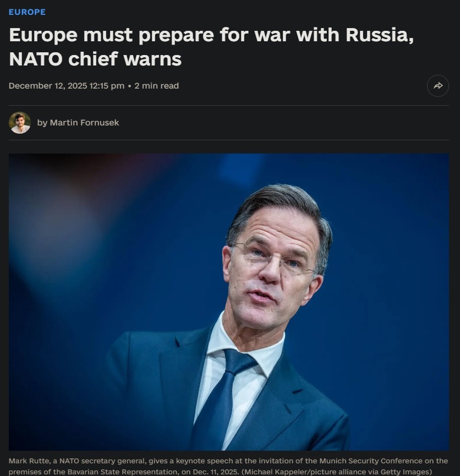Viewport: 460px width, 476px height.
Task: Click the share arrow icon
Action: pos(438,86)
